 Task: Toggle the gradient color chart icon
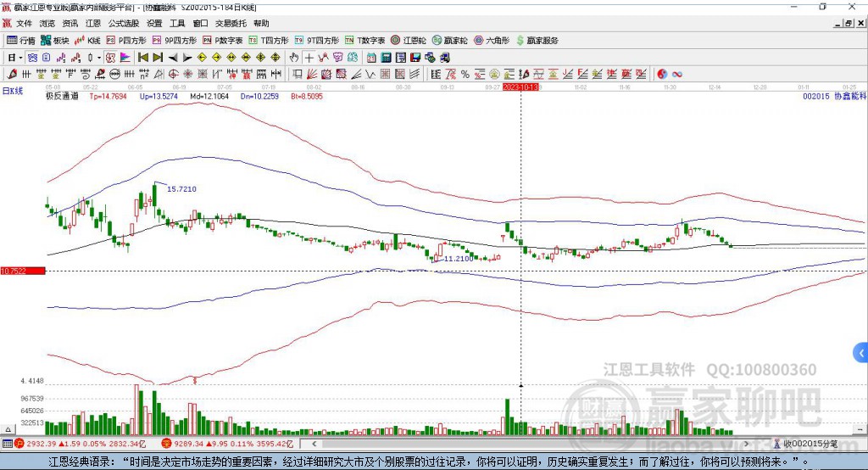coord(125,58)
